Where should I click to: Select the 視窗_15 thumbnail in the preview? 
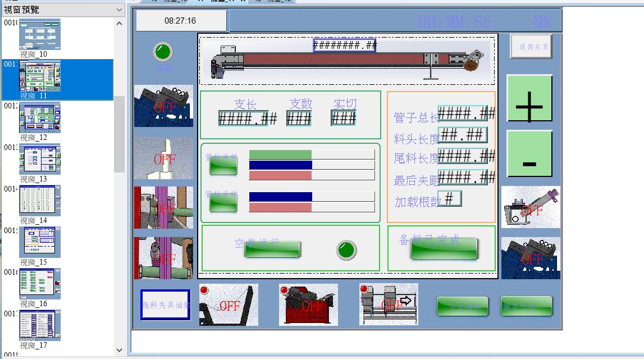40,242
